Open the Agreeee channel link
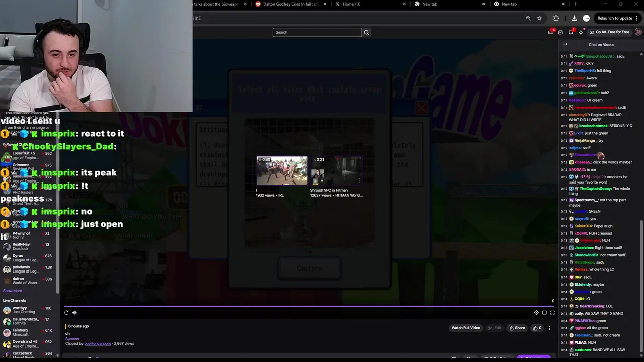644x362 pixels. [72, 339]
